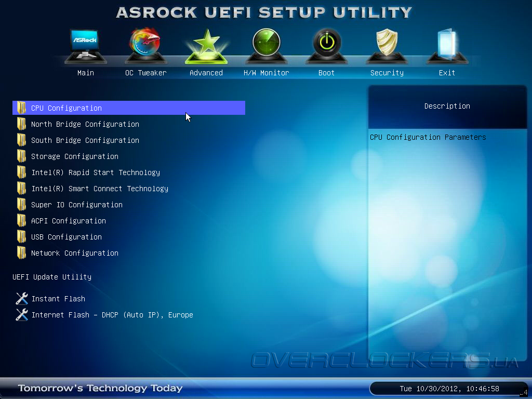This screenshot has width=532, height=399.
Task: Open CPU Configuration submenu
Action: 129,108
